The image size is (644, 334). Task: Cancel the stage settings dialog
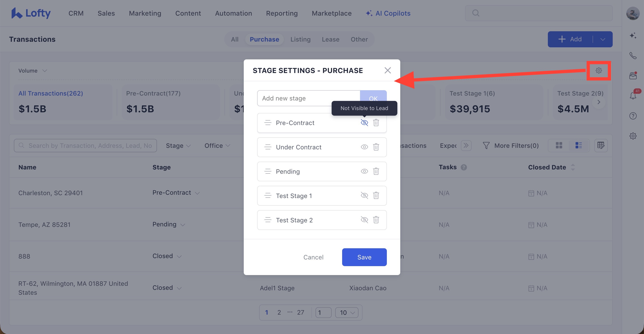coord(313,257)
